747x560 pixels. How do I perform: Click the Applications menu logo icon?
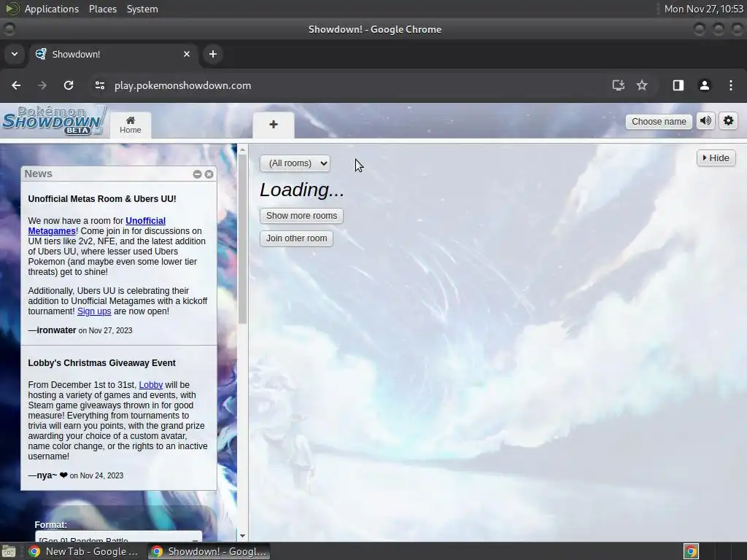[12, 9]
